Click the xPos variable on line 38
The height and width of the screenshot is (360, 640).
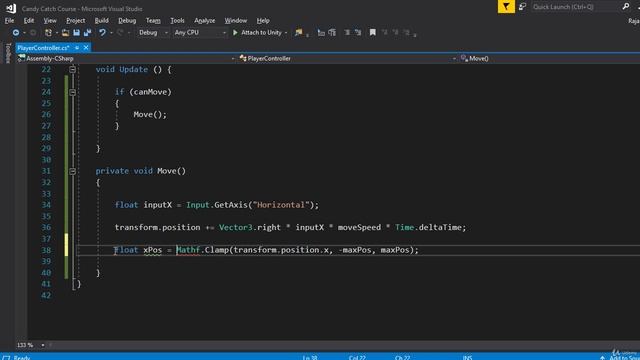(x=153, y=250)
